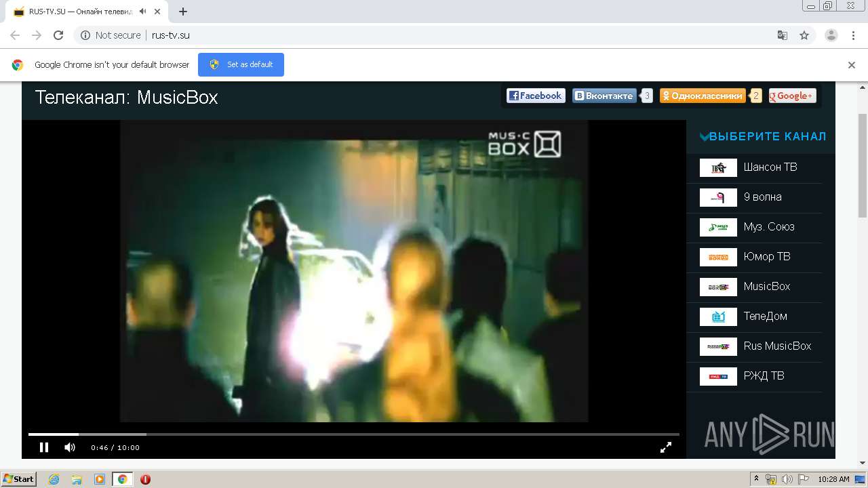Select the Юмор ТВ channel name

767,257
